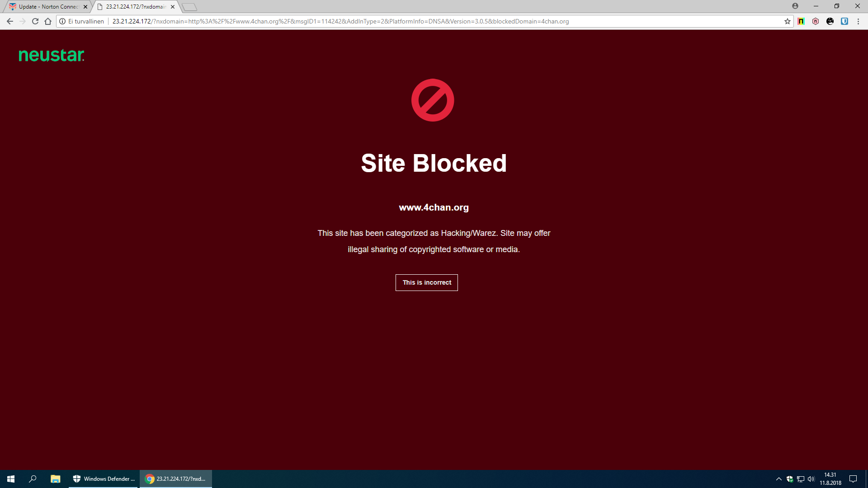The height and width of the screenshot is (488, 868).
Task: Bookmark this page with the star icon
Action: click(788, 21)
